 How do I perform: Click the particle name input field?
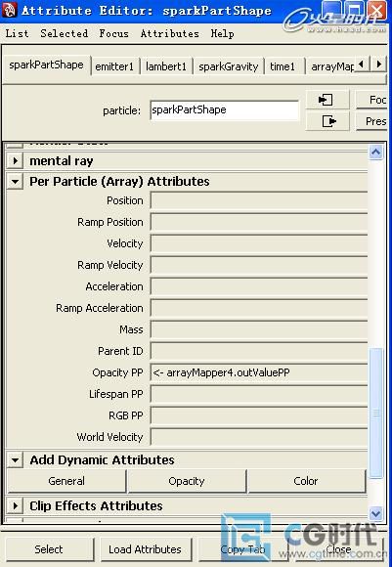pyautogui.click(x=225, y=109)
